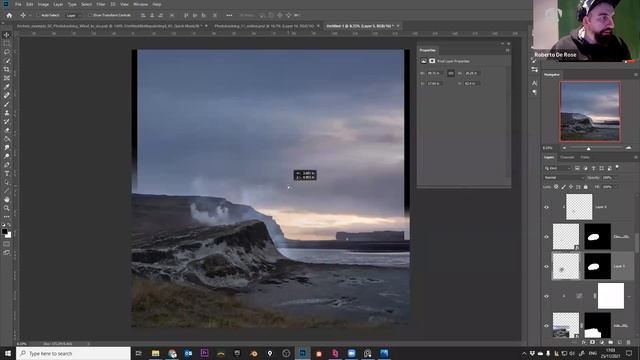Select the Rectangular Marquee tool
The height and width of the screenshot is (360, 640).
tap(7, 43)
